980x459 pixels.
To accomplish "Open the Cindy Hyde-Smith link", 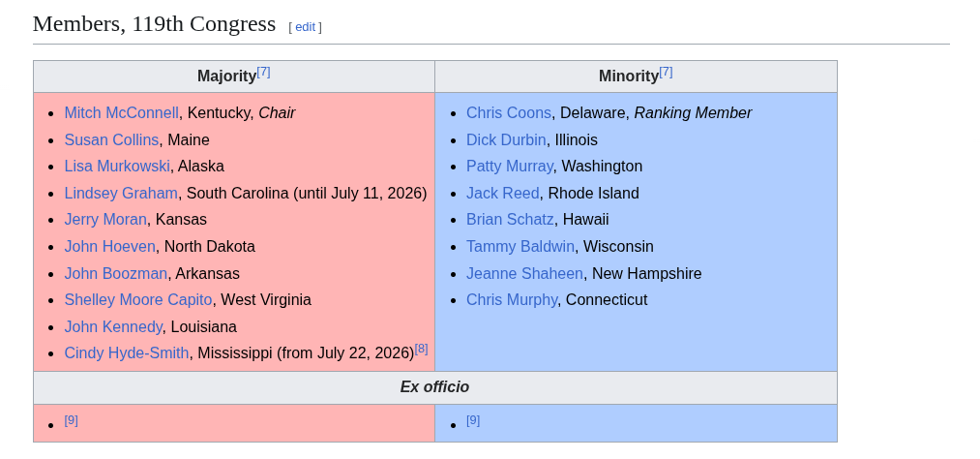I will tap(127, 353).
